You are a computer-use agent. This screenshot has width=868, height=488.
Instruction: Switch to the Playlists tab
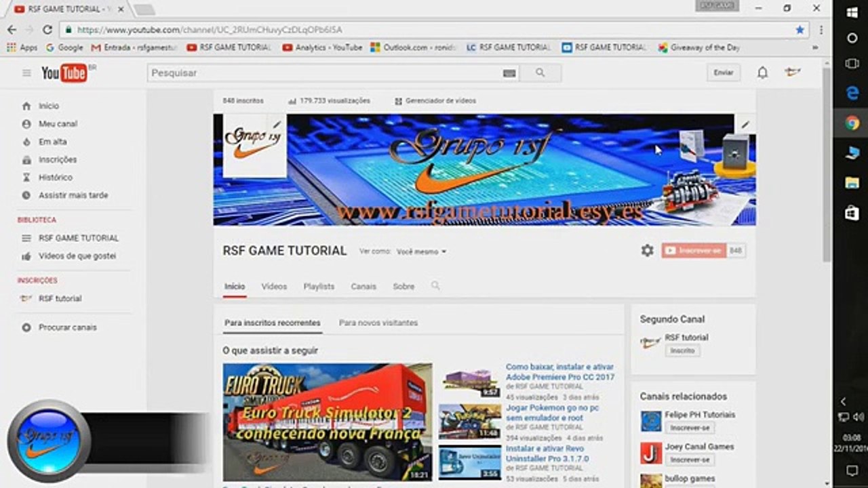(x=319, y=287)
